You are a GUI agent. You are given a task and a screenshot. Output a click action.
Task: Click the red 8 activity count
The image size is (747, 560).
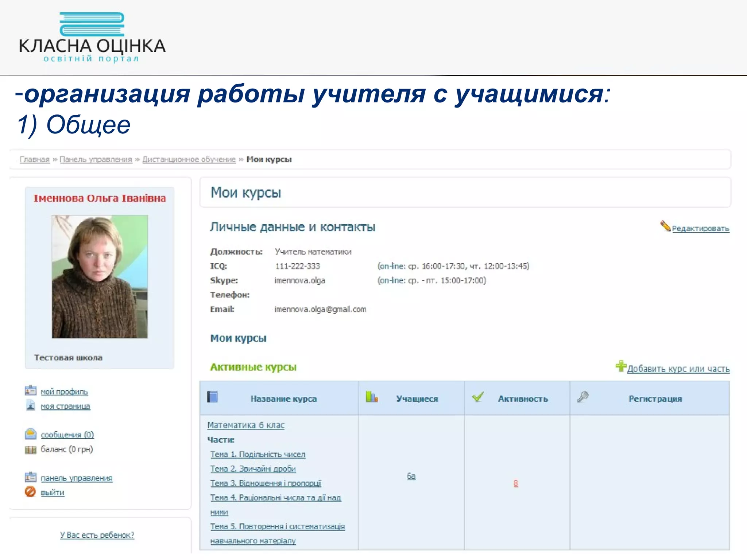[516, 483]
